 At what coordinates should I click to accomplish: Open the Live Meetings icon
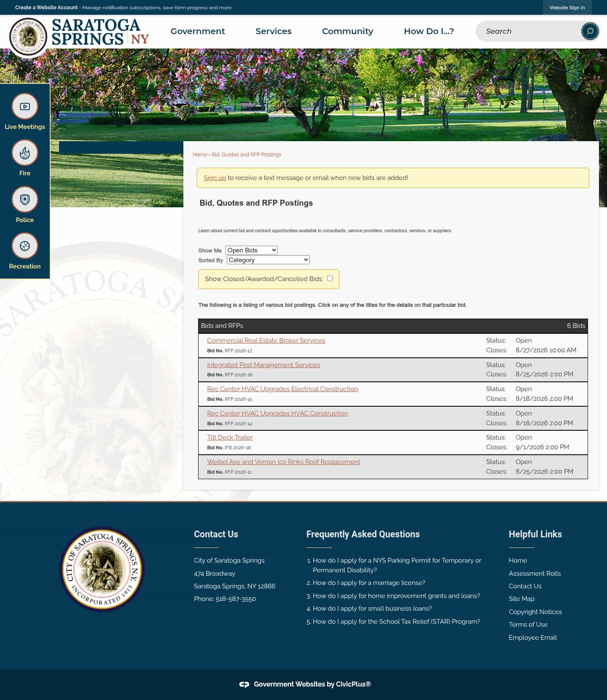tap(25, 106)
